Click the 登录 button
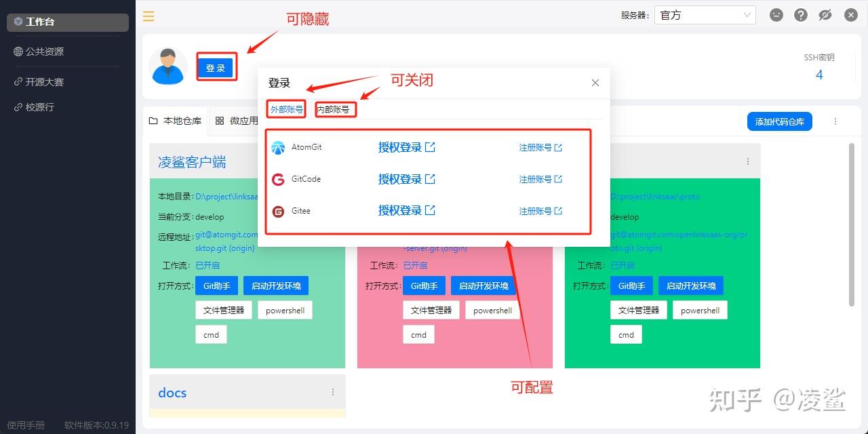This screenshot has width=868, height=434. tap(216, 67)
